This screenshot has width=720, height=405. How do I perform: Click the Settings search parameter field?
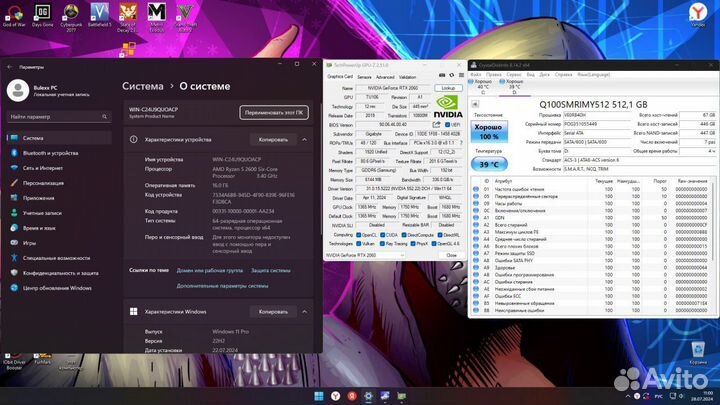pyautogui.click(x=59, y=117)
